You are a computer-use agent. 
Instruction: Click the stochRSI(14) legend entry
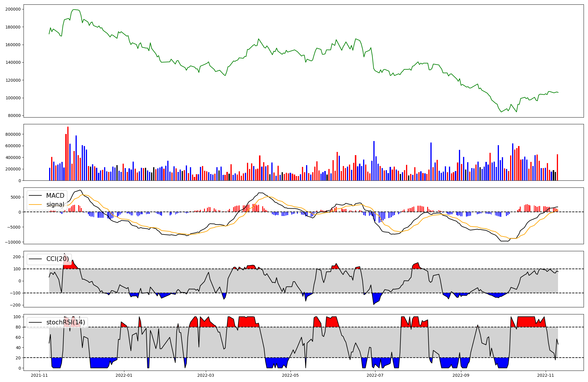[65, 322]
